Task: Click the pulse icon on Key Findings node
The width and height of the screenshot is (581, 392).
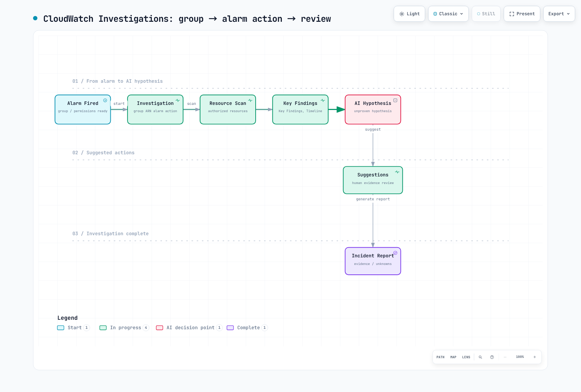Action: click(x=323, y=101)
